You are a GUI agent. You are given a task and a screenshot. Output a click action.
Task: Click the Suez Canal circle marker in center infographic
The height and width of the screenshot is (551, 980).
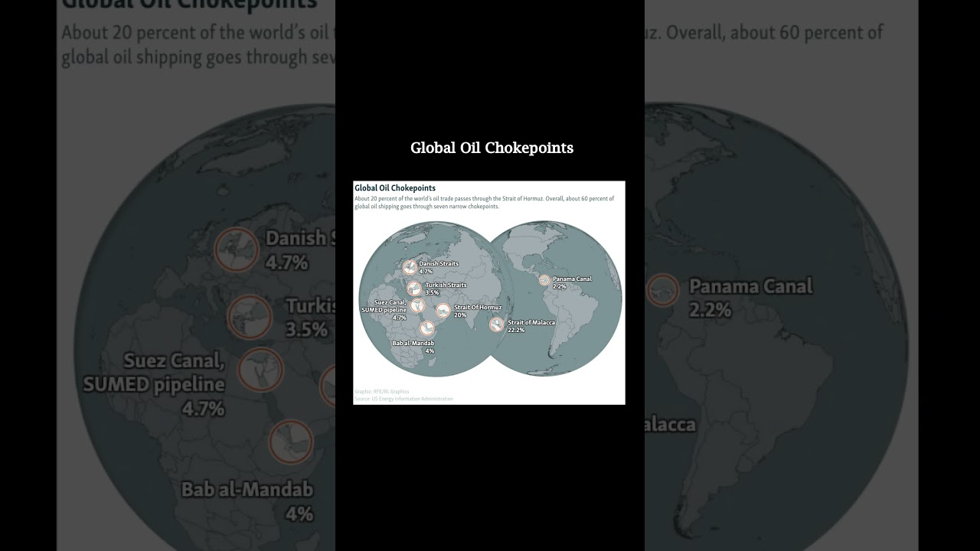[x=417, y=306]
